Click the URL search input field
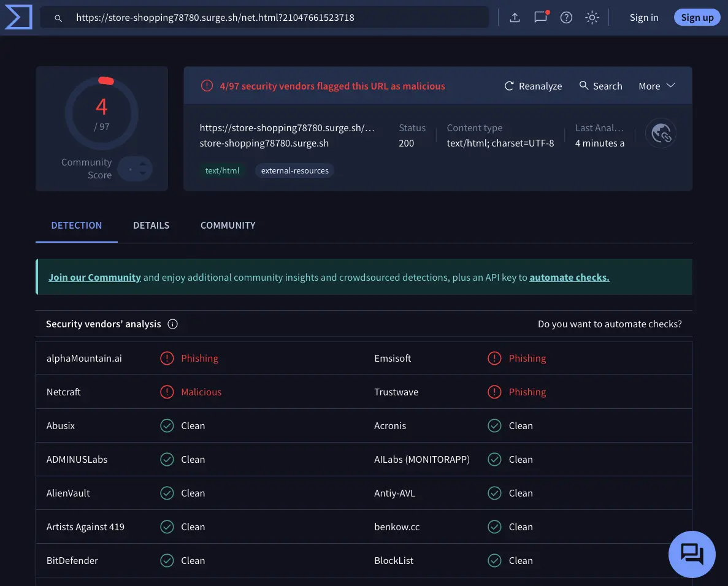The height and width of the screenshot is (586, 728). pyautogui.click(x=276, y=18)
